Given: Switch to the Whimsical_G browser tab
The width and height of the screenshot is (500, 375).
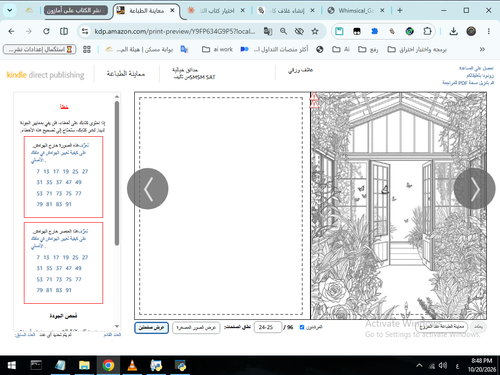Looking at the screenshot, I should pyautogui.click(x=356, y=11).
